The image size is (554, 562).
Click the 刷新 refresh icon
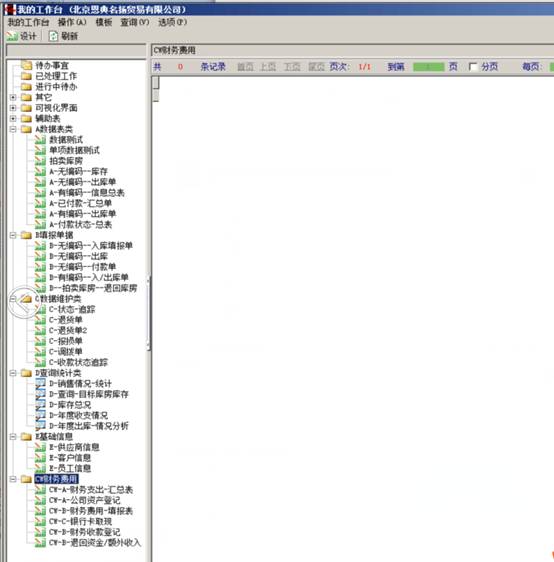[x=53, y=36]
